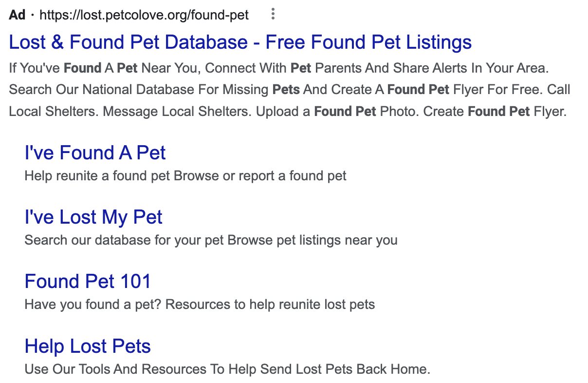Click 'Upload a Found Pet Photo' text
Viewport: 588px width, 383px height.
pyautogui.click(x=338, y=112)
